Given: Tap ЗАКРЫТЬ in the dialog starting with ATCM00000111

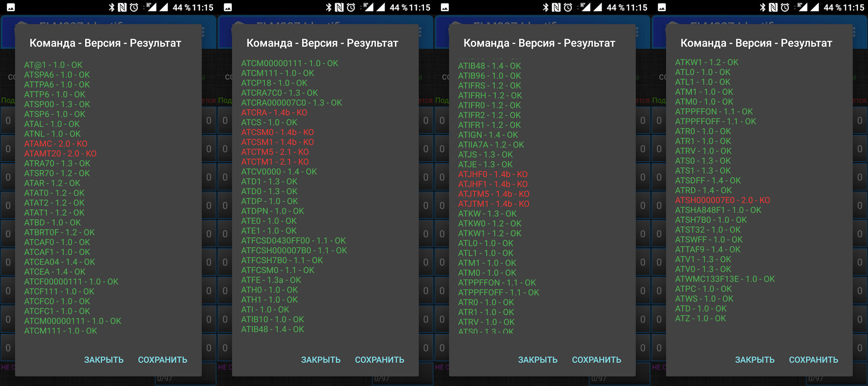Looking at the screenshot, I should [x=321, y=360].
